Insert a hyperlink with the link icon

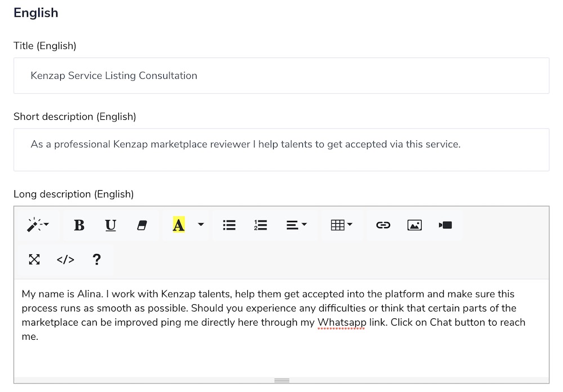[383, 225]
